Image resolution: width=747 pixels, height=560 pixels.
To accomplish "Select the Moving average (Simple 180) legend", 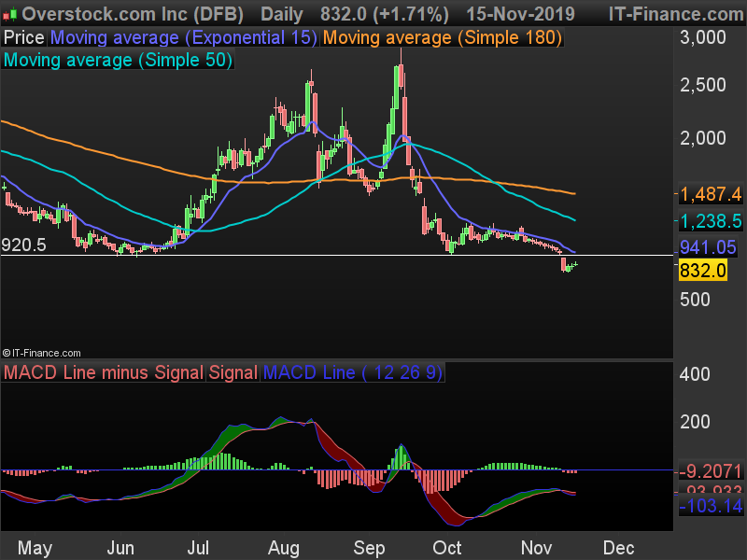I will pyautogui.click(x=443, y=37).
